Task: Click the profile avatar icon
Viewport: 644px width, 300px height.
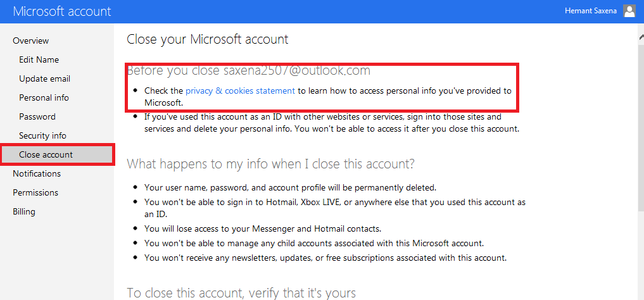Action: [629, 11]
